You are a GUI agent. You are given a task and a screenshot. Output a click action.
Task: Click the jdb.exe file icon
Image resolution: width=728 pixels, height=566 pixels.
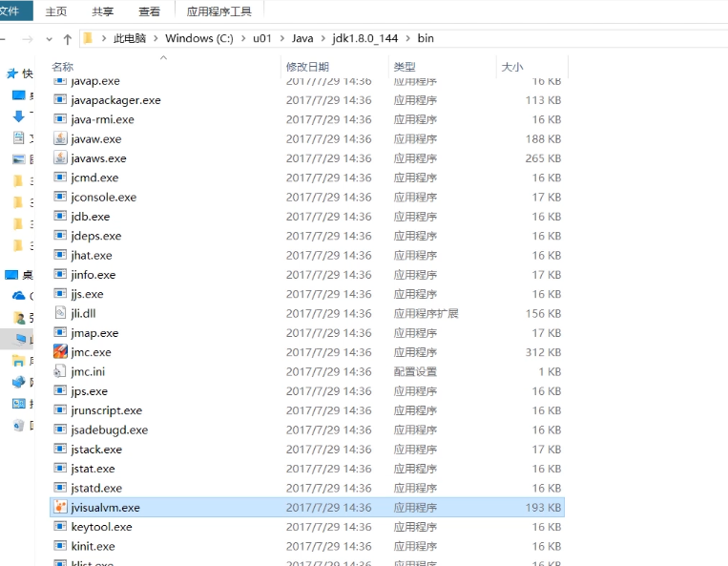pos(60,216)
